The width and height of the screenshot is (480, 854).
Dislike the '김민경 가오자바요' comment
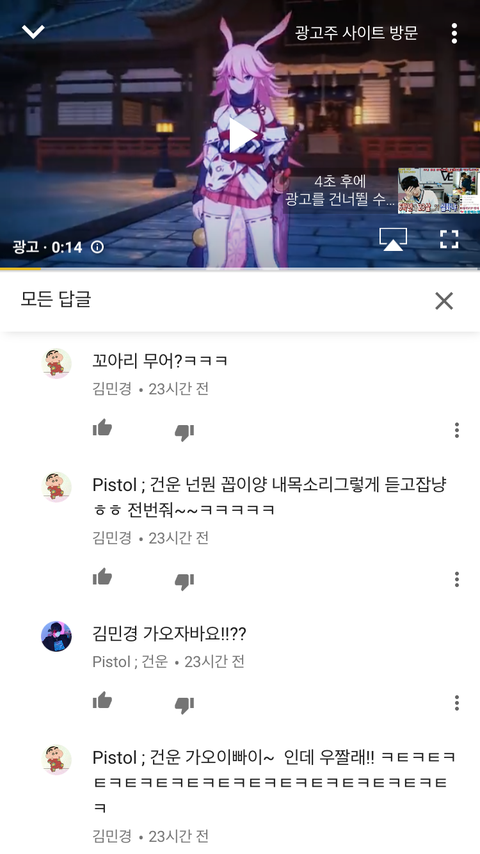pos(184,705)
